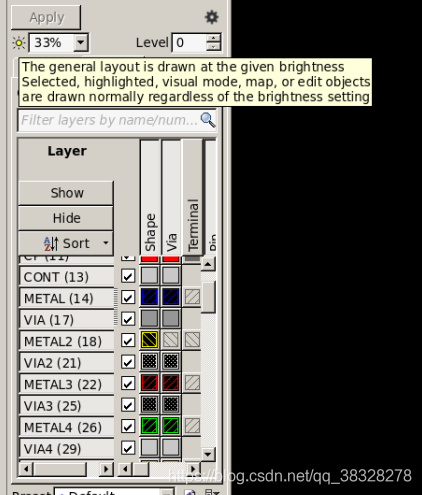
Task: Click the METAL4 (26) Terminal swatch
Action: pos(192,426)
